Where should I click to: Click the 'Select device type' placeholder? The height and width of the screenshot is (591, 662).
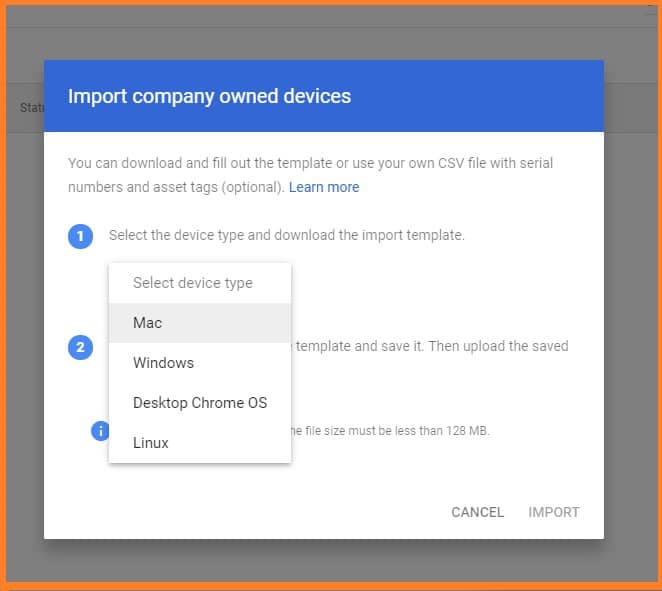click(x=193, y=283)
